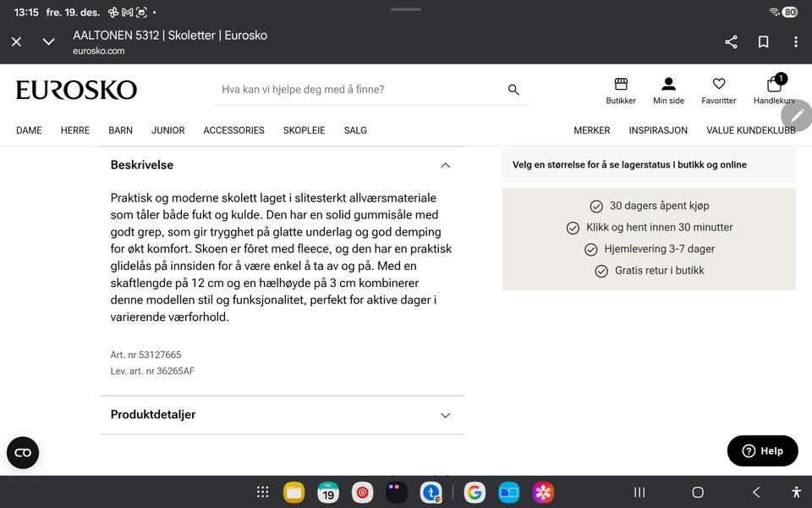Launch the yellow files app
Screen dimensions: 812x508
(x=294, y=493)
